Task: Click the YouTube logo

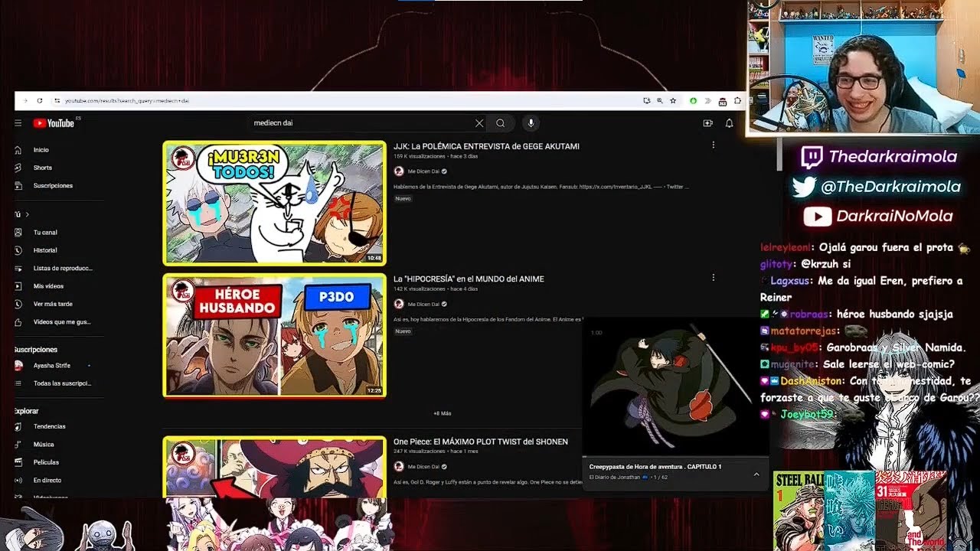Action: pos(54,123)
